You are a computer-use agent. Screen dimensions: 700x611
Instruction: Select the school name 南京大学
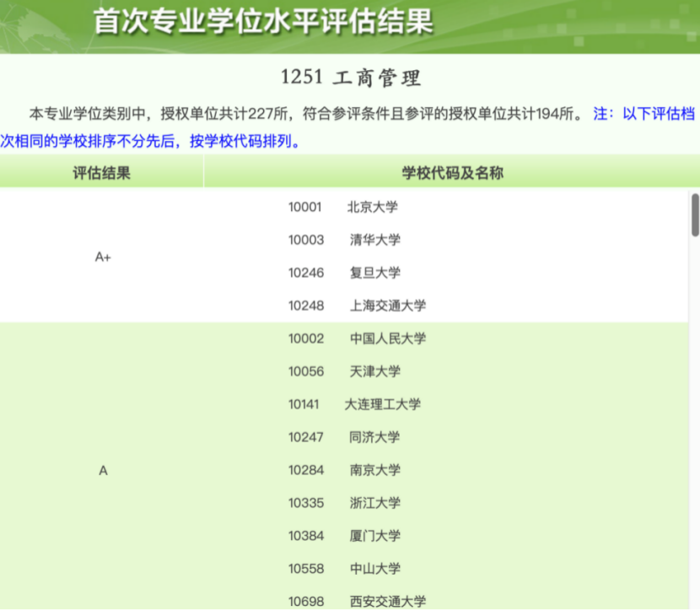[x=375, y=470]
